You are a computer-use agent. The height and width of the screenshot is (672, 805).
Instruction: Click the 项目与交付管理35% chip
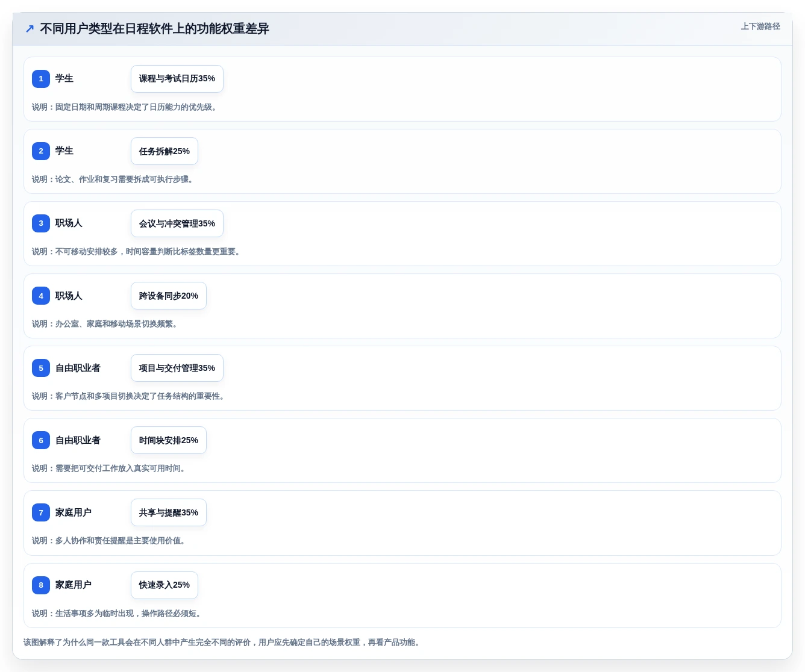[177, 368]
